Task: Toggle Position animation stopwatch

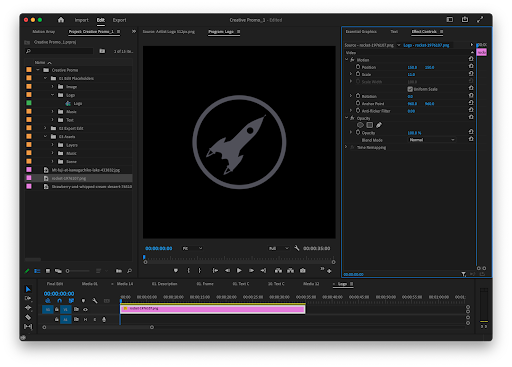Action: coord(358,67)
